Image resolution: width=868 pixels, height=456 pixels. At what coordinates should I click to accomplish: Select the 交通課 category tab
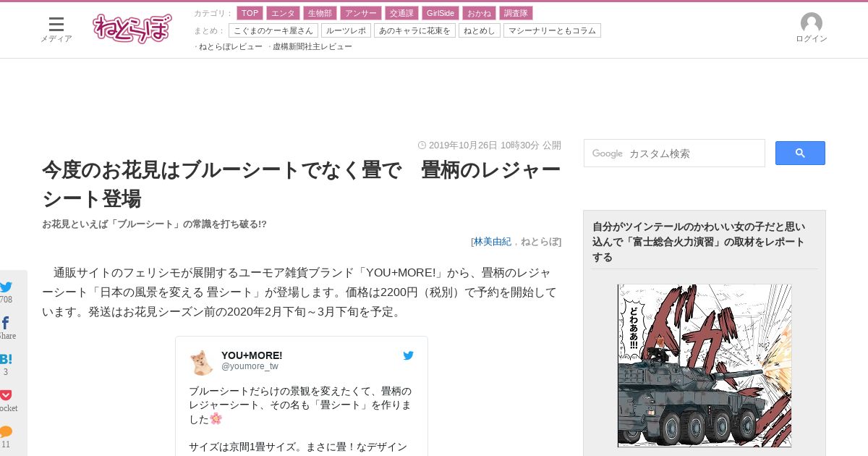click(401, 13)
